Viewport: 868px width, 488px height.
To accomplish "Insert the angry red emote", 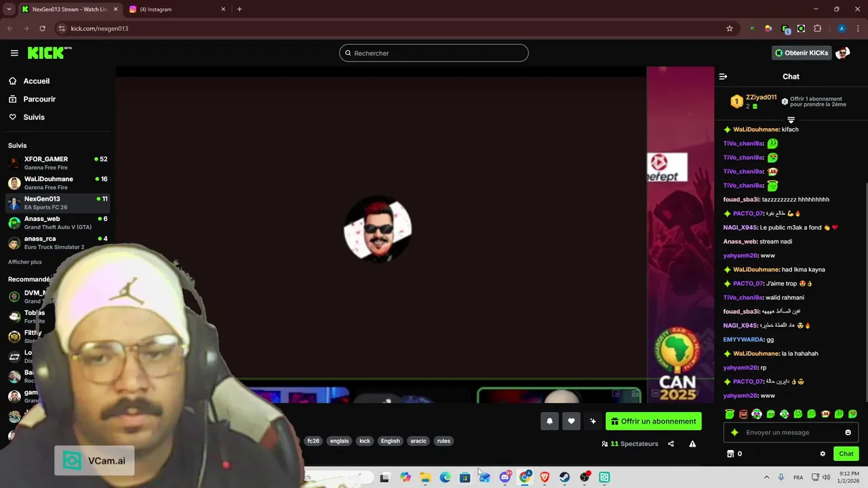I will [x=743, y=414].
